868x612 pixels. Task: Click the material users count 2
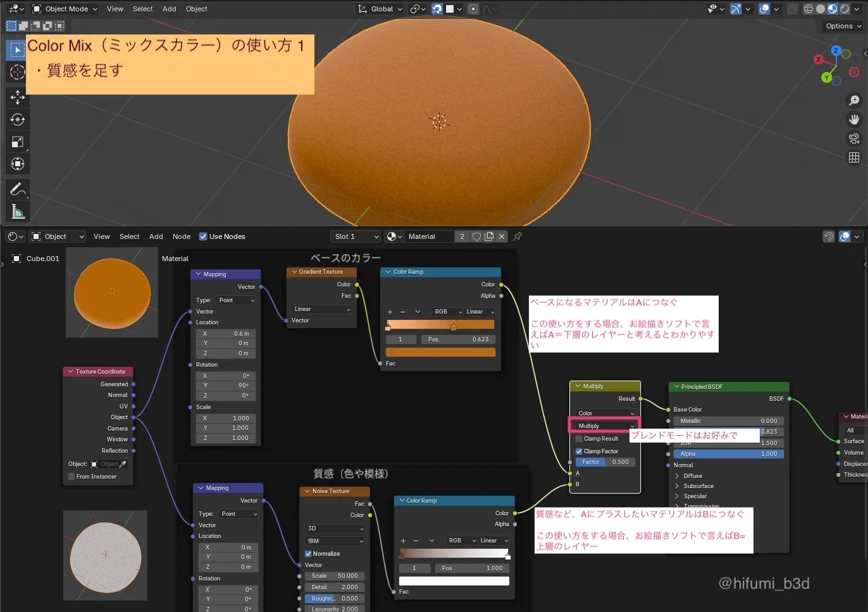click(462, 236)
